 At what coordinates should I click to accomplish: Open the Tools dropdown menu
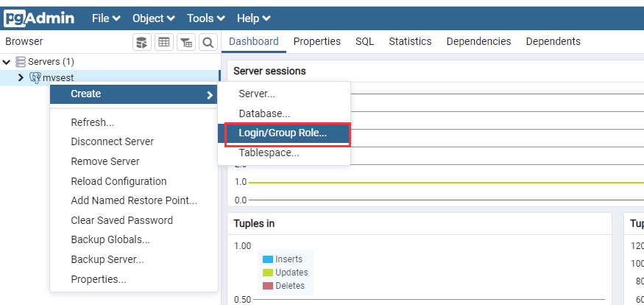pyautogui.click(x=204, y=18)
